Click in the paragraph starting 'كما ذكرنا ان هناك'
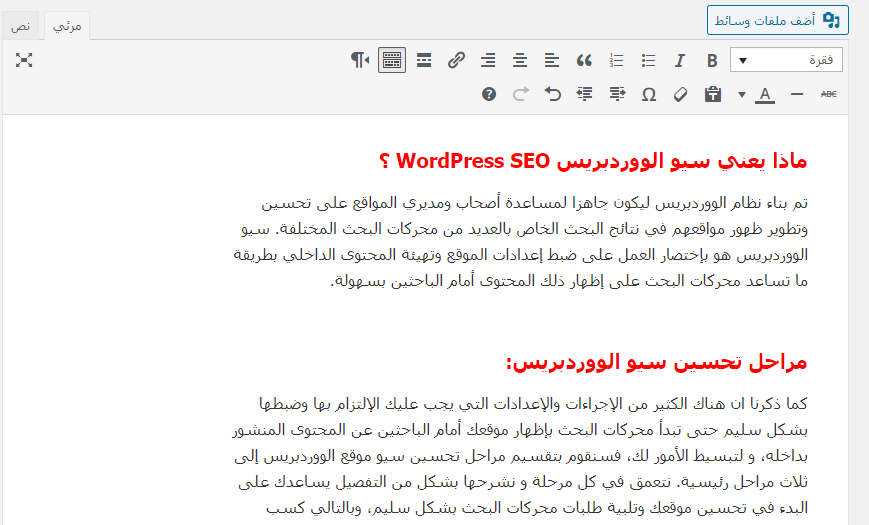Viewport: 869px width, 525px height. (521, 456)
